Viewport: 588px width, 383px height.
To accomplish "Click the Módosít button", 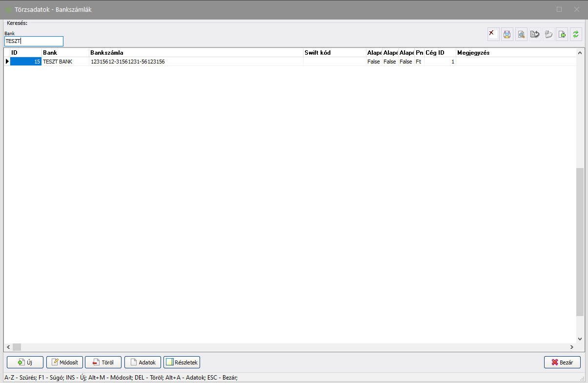I will coord(65,362).
